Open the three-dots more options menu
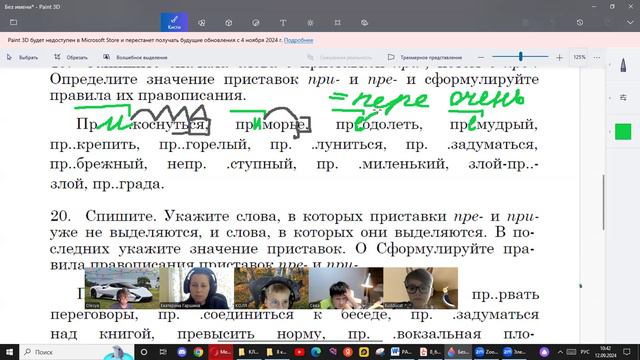 pos(597,58)
